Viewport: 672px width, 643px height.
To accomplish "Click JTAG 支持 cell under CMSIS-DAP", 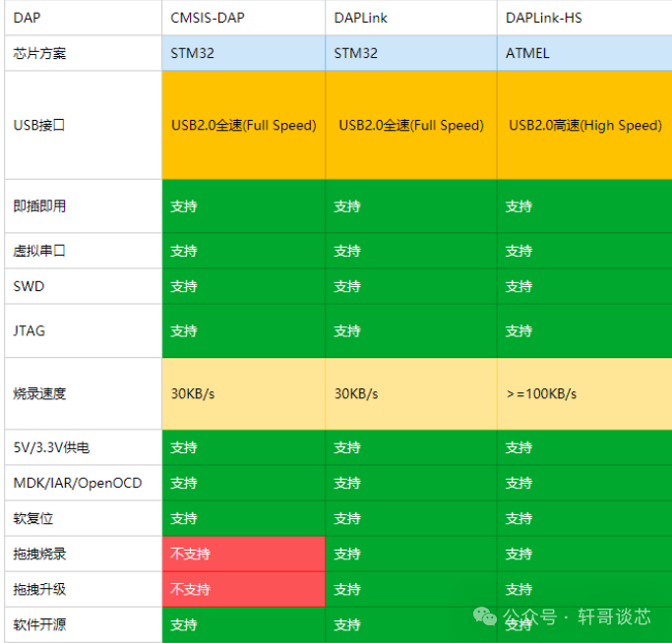I will pyautogui.click(x=243, y=330).
